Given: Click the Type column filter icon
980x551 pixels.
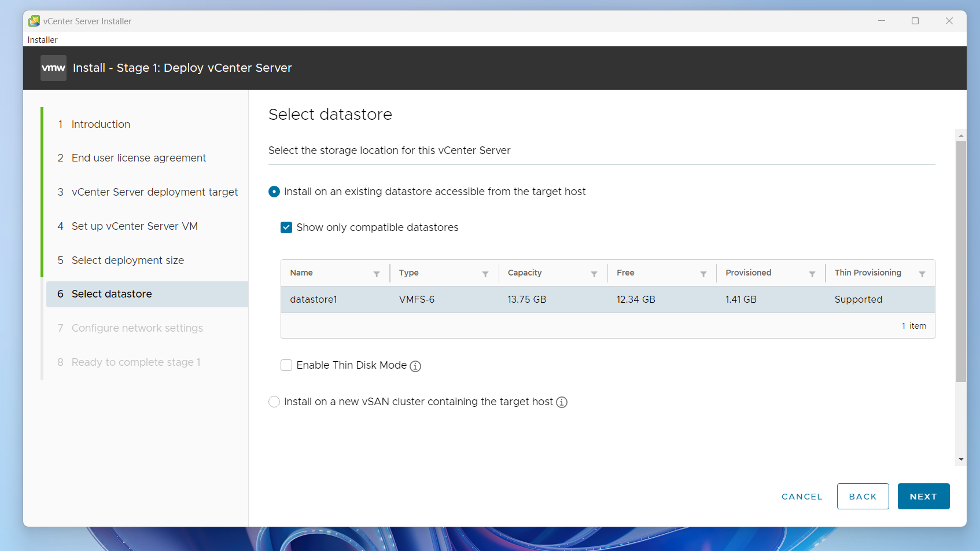Looking at the screenshot, I should pyautogui.click(x=485, y=274).
